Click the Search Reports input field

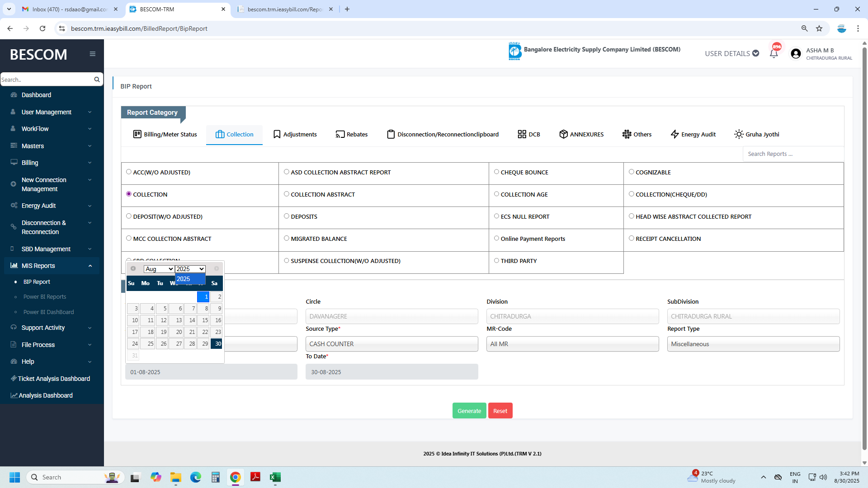(793, 154)
